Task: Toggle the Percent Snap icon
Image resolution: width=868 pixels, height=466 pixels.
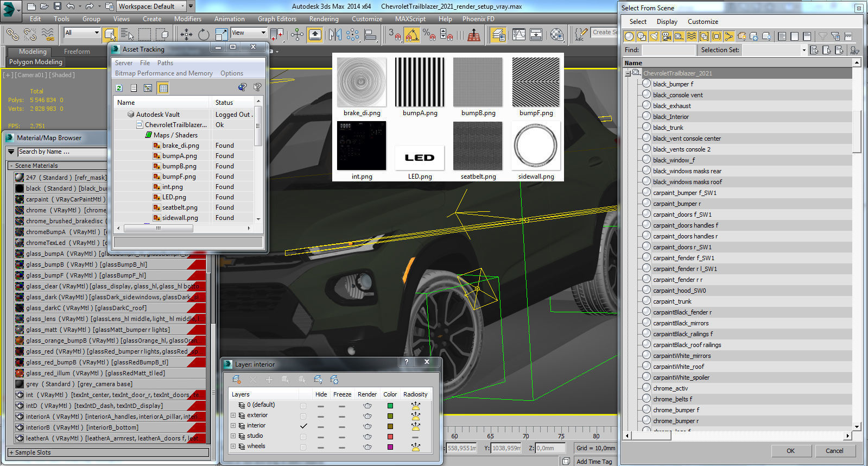Action: coord(429,35)
